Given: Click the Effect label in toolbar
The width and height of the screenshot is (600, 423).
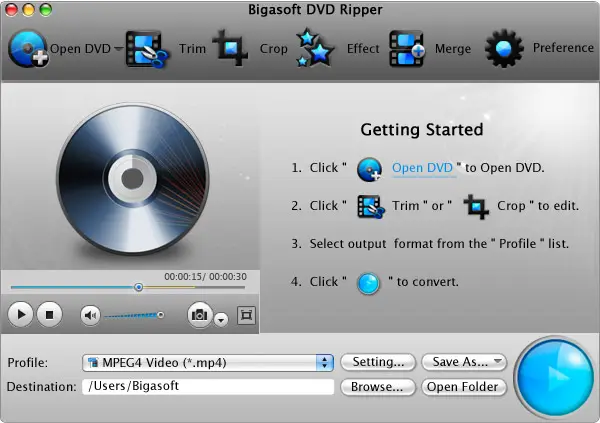Looking at the screenshot, I should [363, 49].
